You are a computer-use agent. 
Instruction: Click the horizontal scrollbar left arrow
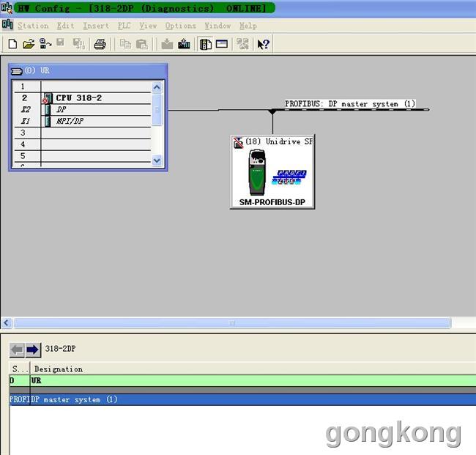click(x=7, y=322)
